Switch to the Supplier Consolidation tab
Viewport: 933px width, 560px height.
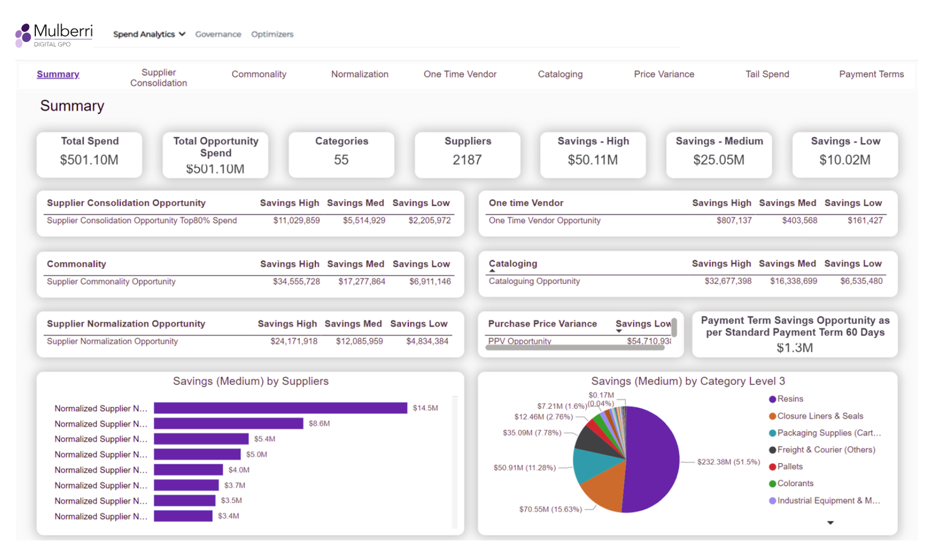point(158,78)
